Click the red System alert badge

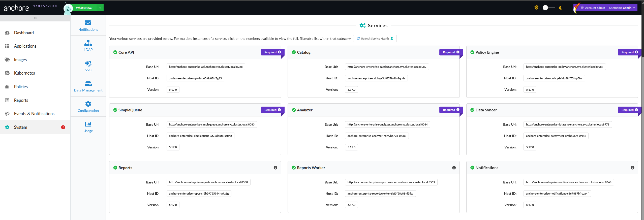[x=63, y=127]
